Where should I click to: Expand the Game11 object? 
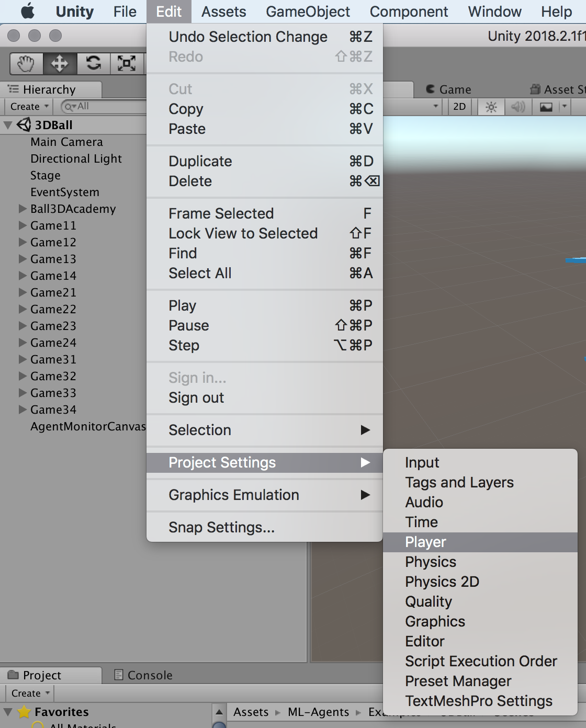point(22,225)
